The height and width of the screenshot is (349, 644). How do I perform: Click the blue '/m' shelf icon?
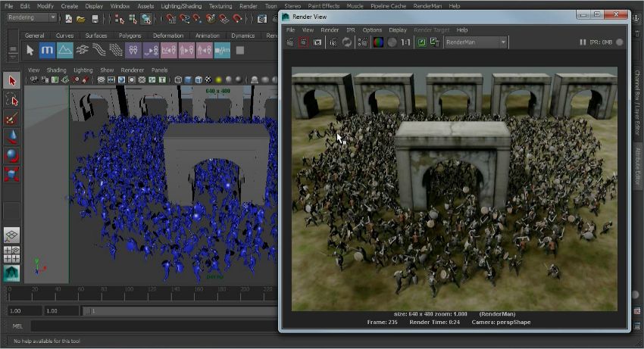click(x=222, y=50)
